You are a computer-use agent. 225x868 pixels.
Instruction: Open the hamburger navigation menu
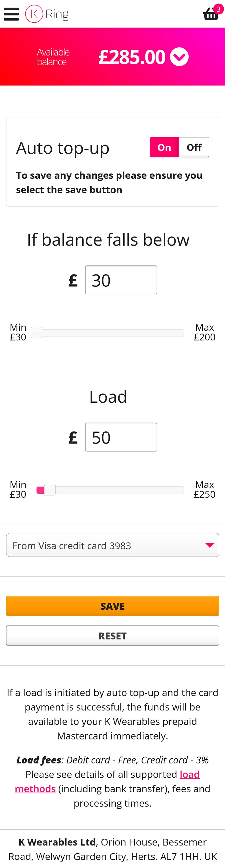point(11,14)
